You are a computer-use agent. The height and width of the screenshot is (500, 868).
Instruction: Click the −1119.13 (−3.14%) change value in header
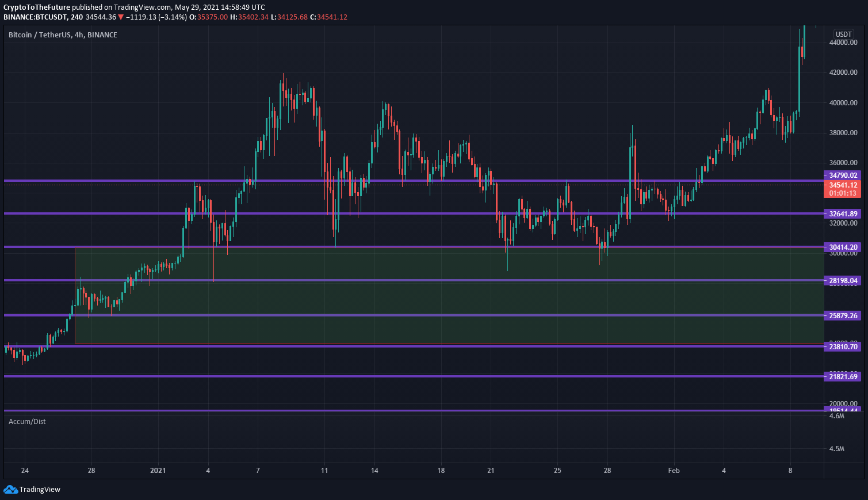(156, 17)
